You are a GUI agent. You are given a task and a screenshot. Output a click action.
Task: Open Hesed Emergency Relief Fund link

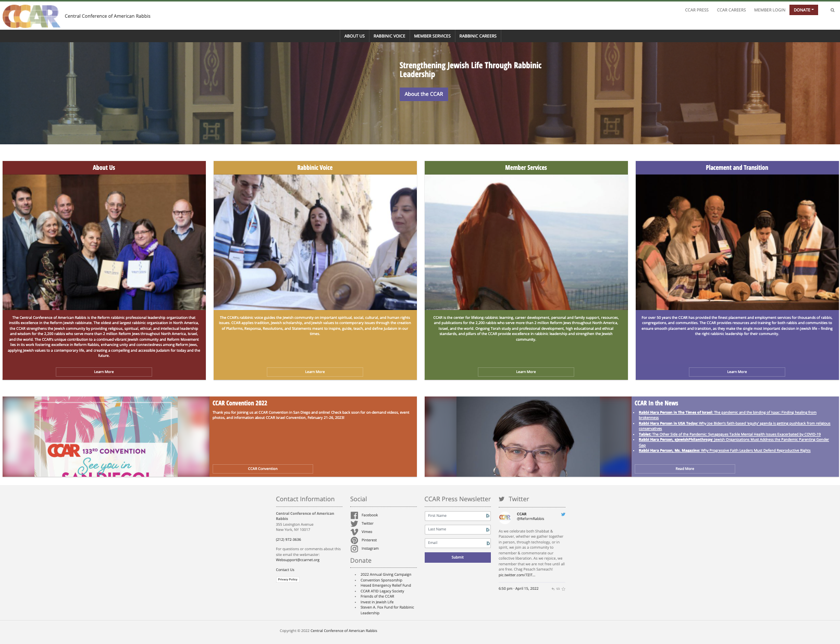click(386, 586)
